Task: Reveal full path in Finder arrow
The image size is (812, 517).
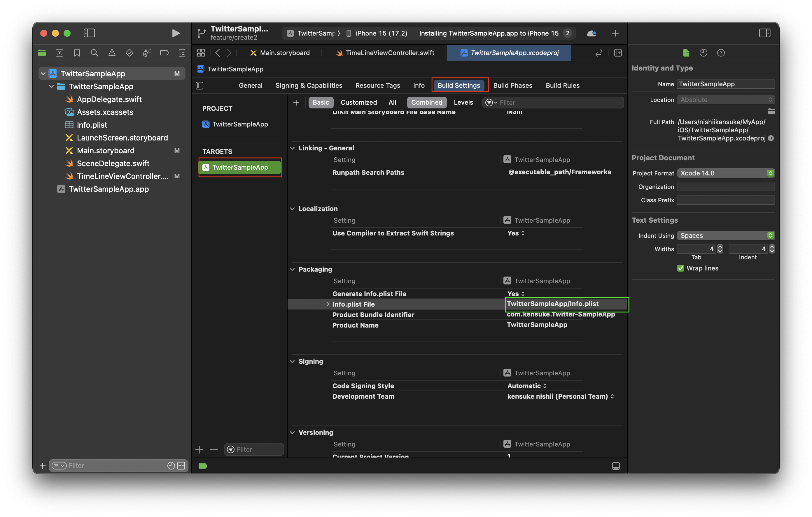Action: (x=771, y=138)
